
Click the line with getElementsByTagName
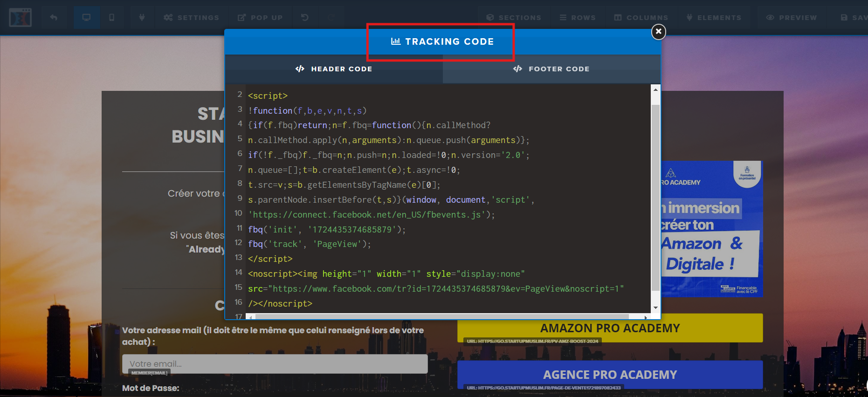coord(344,185)
